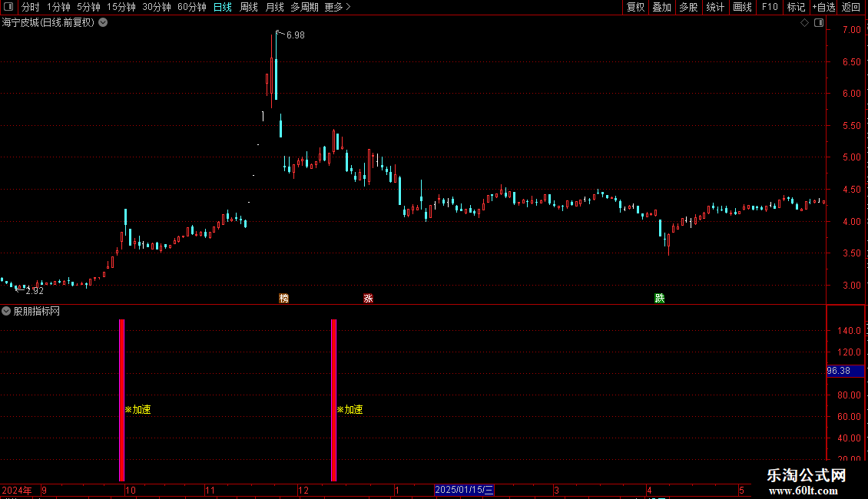Screen dimensions: 868x499
Task: Expand the 股朋指标网 indicator dropdown
Action: (6, 312)
